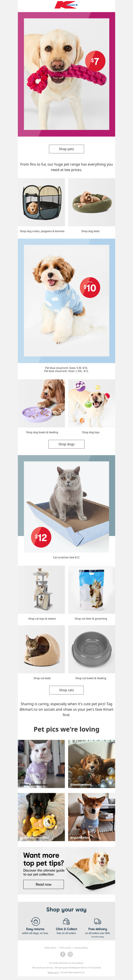Open the privacy policy link
This screenshot has height=980, width=133.
(81, 947)
